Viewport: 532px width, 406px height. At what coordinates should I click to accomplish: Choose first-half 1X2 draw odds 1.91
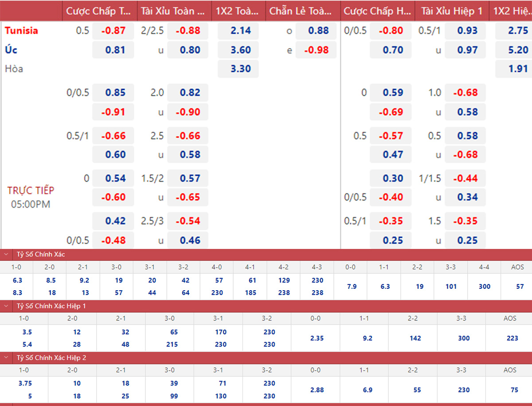(x=518, y=69)
